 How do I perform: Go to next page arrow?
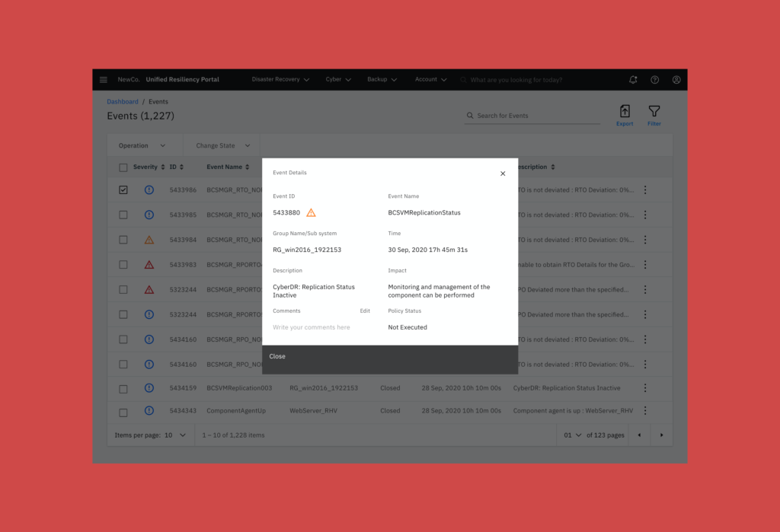(x=661, y=435)
